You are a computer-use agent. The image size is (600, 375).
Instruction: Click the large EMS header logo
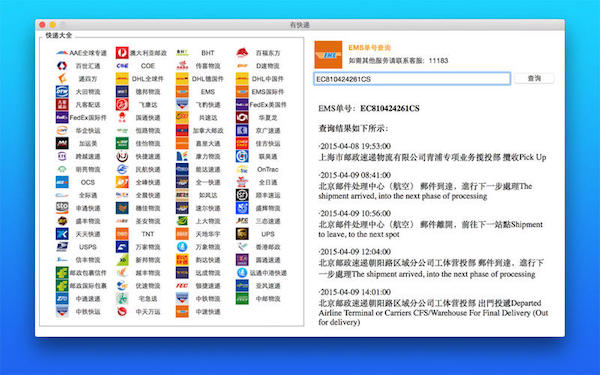coord(328,55)
